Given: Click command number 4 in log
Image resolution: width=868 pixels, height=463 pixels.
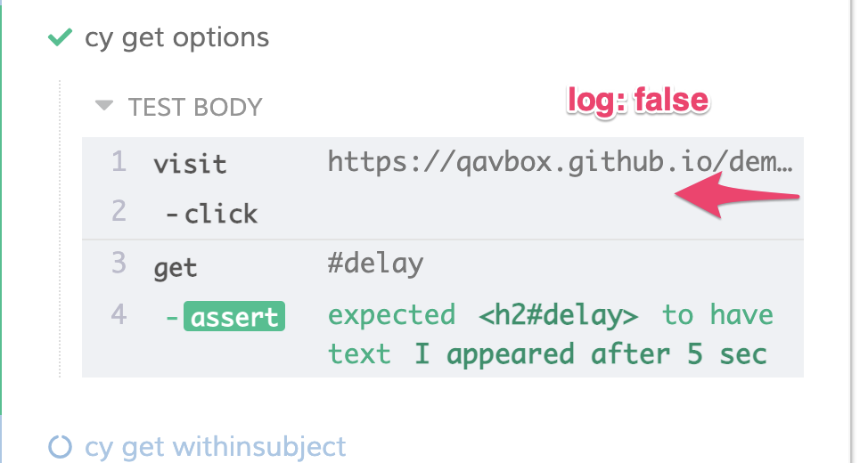Looking at the screenshot, I should pos(119,314).
